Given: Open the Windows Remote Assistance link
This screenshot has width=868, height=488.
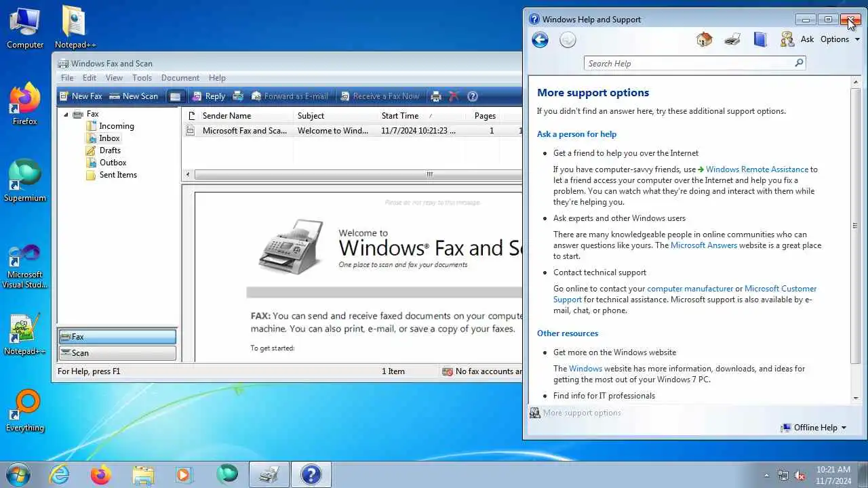Looking at the screenshot, I should (757, 169).
